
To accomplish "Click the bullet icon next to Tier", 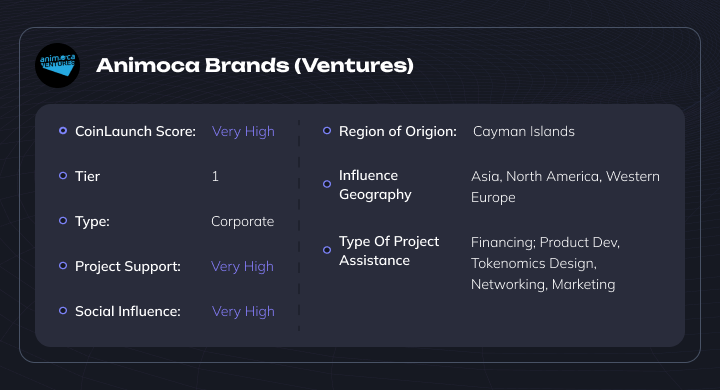I will coord(63,176).
